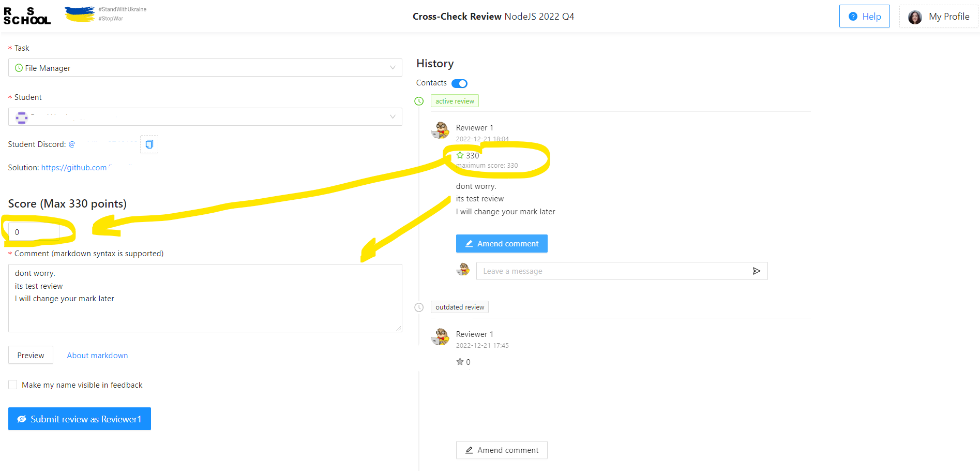Open Reviewer 1's avatar in the history
Image resolution: width=980 pixels, height=471 pixels.
[x=440, y=130]
